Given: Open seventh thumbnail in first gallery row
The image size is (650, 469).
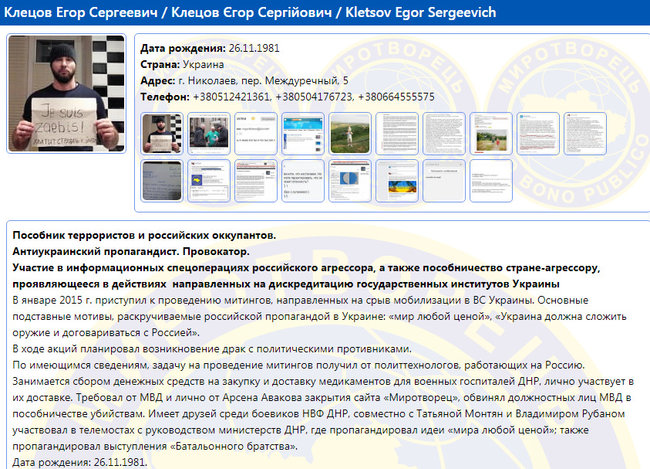Looking at the screenshot, I should [x=443, y=134].
